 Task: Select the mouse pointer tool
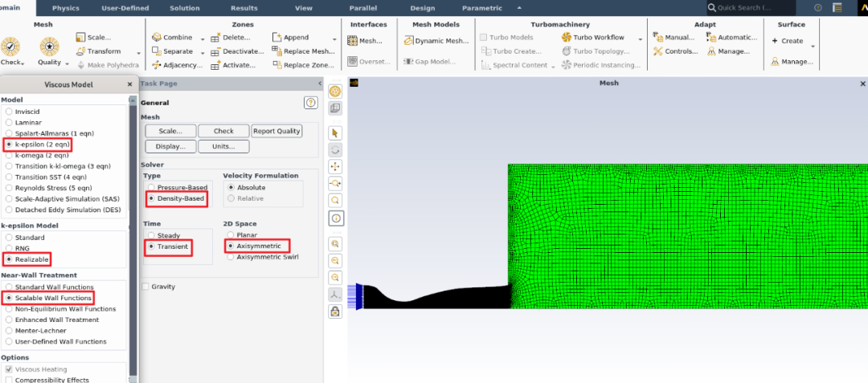click(335, 133)
